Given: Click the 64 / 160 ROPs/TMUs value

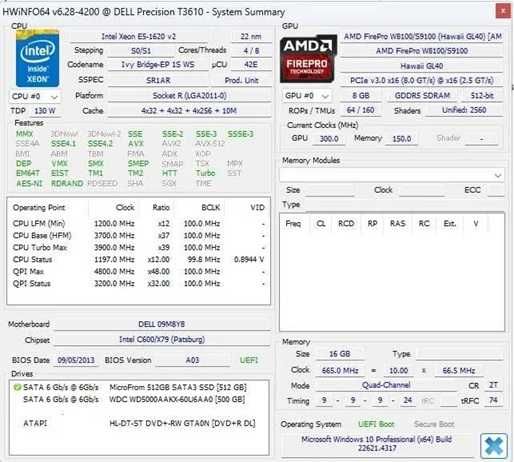Looking at the screenshot, I should (360, 110).
